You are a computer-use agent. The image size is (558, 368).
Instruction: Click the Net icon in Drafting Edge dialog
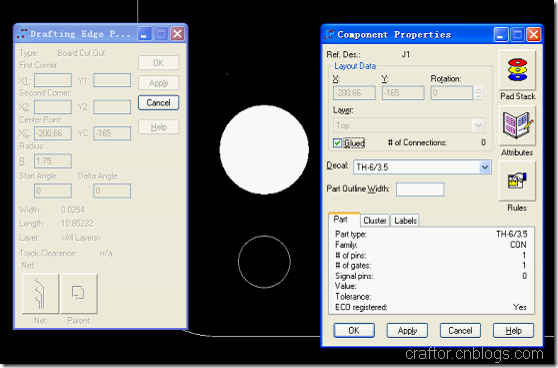pos(40,294)
